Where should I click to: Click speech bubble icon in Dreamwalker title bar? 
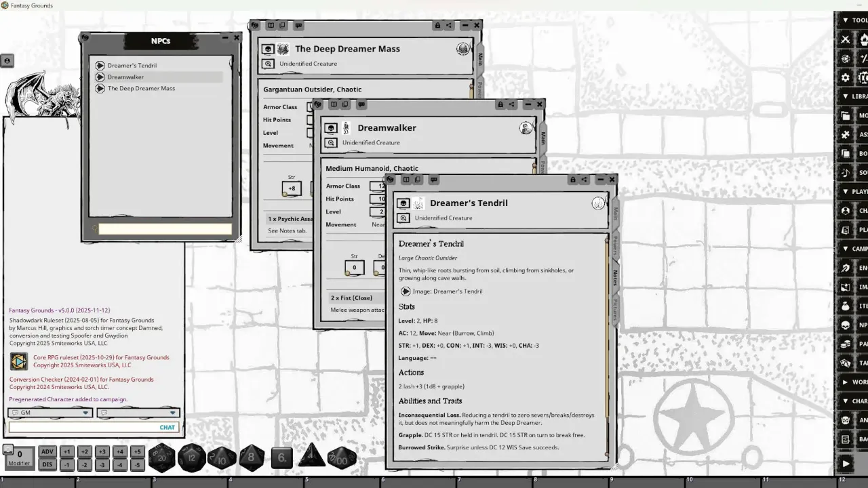pos(361,104)
